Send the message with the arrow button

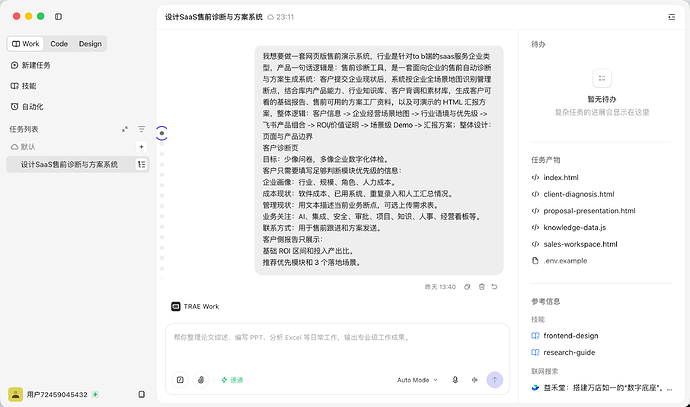(495, 380)
